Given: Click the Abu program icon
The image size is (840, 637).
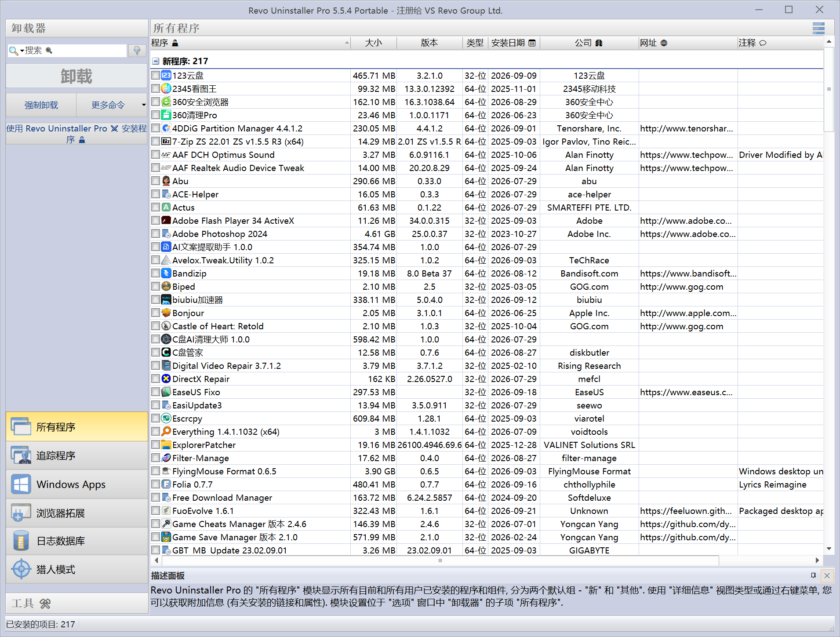Looking at the screenshot, I should point(166,181).
